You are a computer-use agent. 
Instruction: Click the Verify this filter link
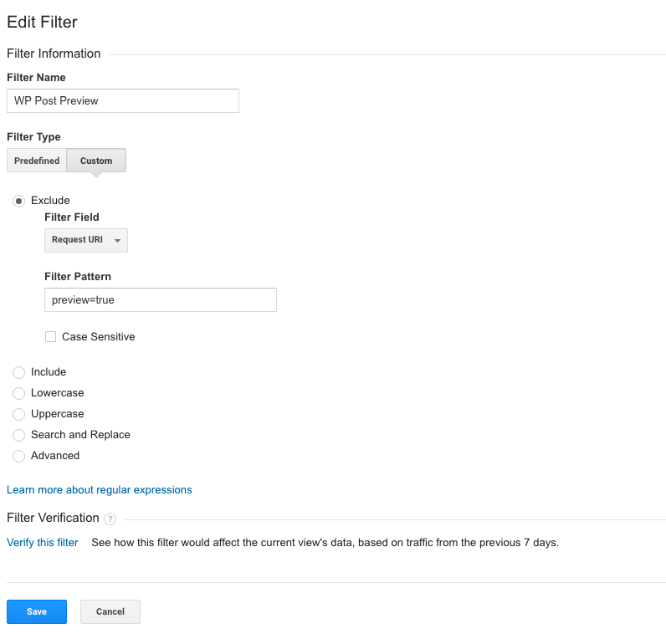(x=43, y=543)
